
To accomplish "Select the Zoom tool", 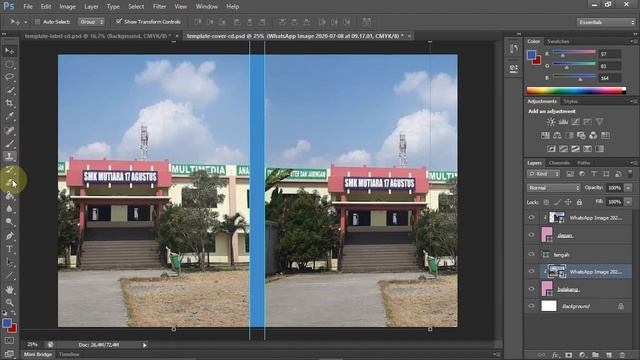I will coord(9,302).
